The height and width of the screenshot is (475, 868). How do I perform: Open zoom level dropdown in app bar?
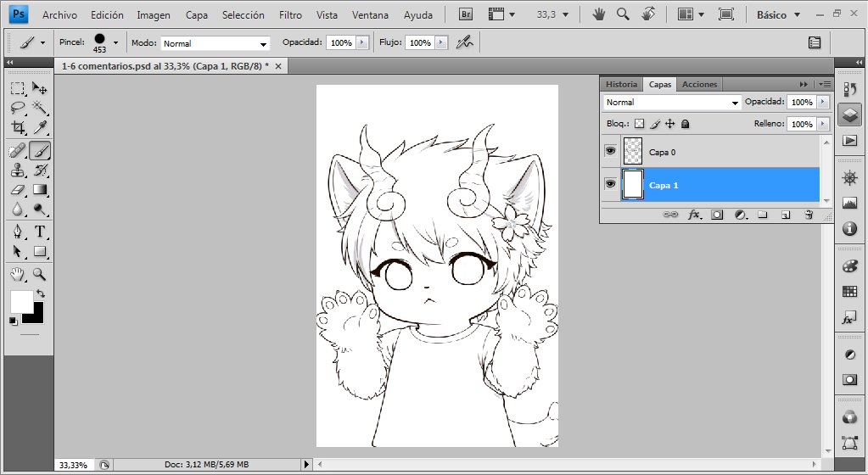565,15
